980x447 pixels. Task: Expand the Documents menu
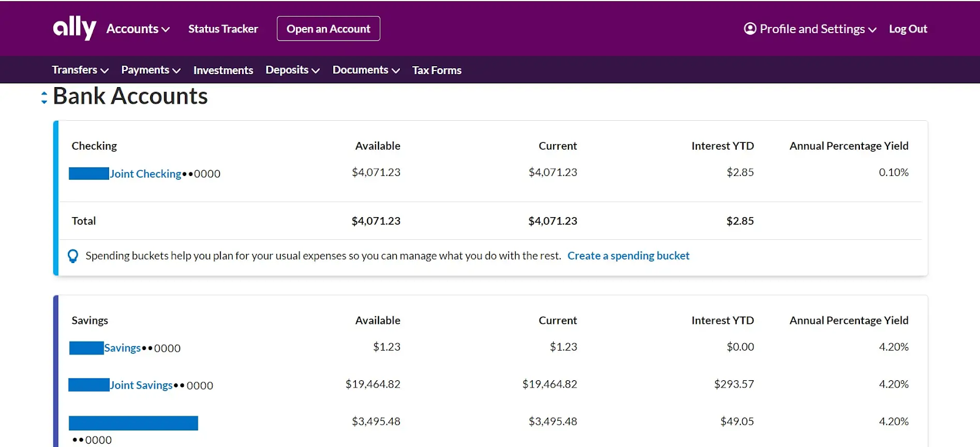(x=366, y=70)
